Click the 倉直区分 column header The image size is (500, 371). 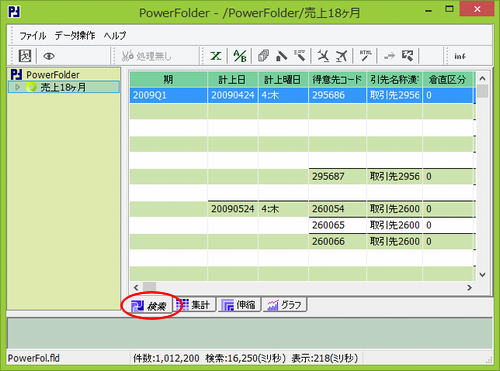(x=447, y=80)
